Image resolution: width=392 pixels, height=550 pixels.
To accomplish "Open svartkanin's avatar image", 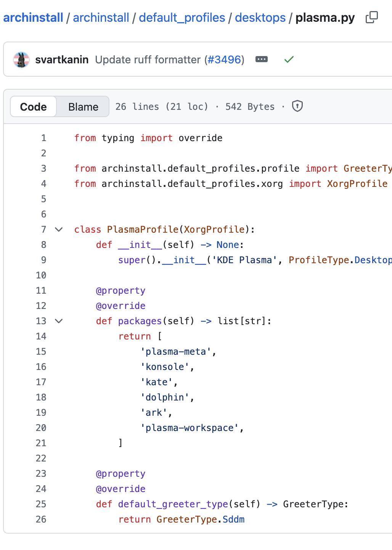I will (x=21, y=60).
